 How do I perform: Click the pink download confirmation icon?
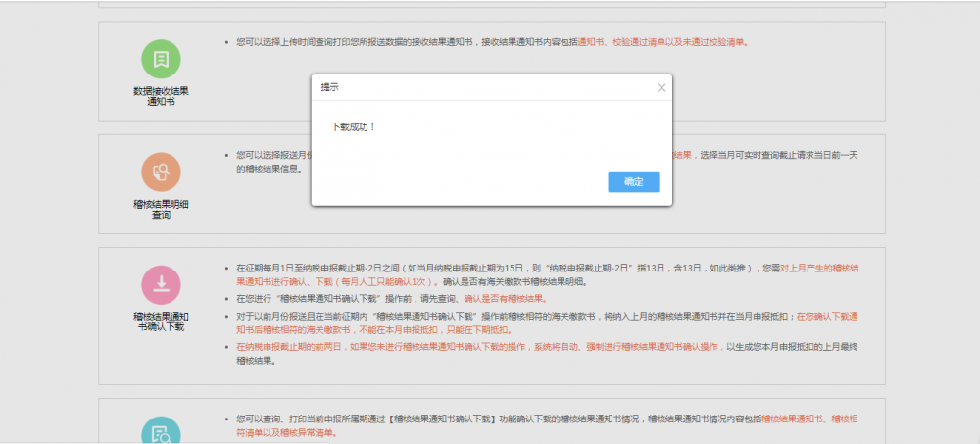click(161, 285)
